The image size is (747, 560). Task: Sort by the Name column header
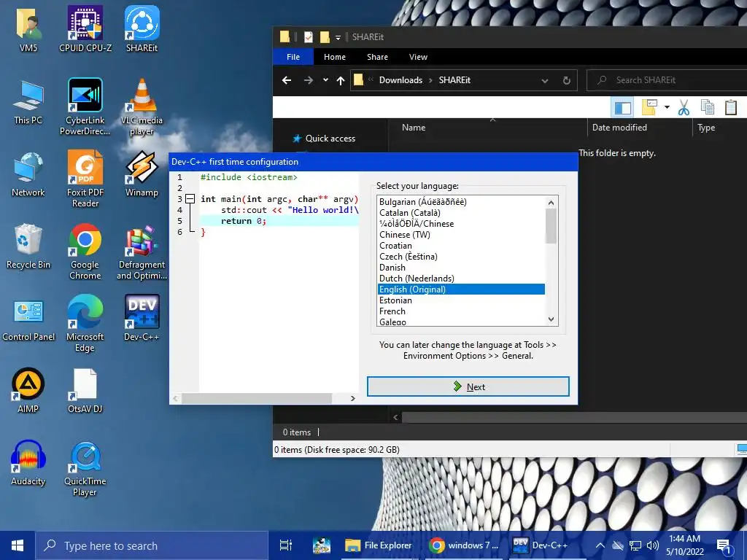[x=488, y=128]
